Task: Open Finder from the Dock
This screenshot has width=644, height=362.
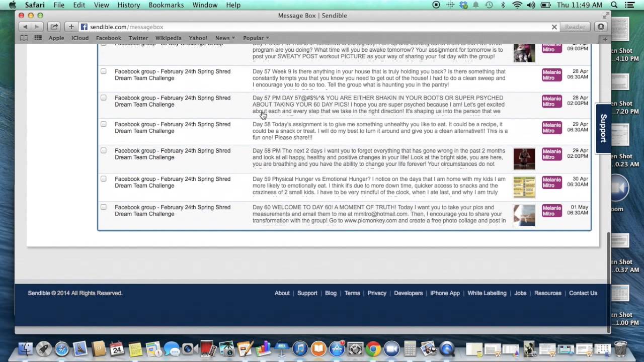Action: (x=25, y=348)
